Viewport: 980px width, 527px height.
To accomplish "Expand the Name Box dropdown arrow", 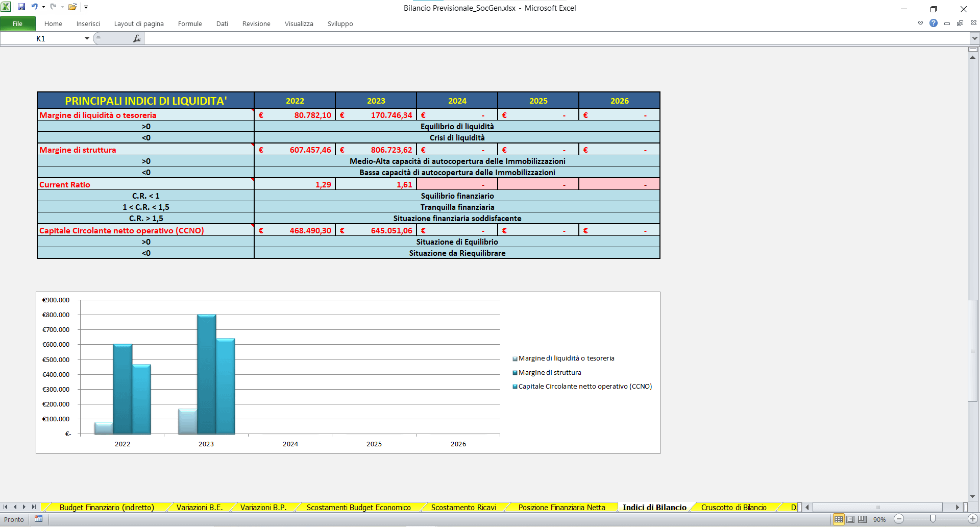I will pos(87,39).
